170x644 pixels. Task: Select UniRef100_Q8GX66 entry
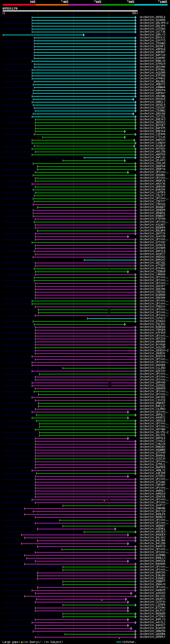click(x=152, y=114)
